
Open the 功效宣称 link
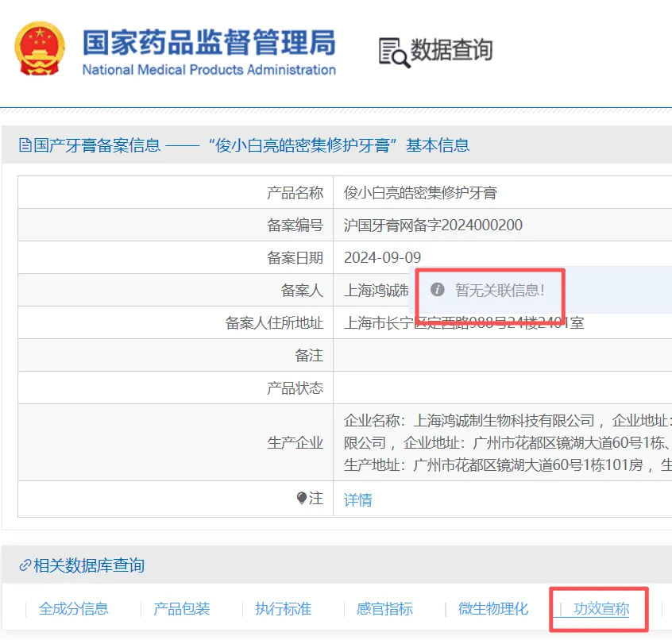601,608
